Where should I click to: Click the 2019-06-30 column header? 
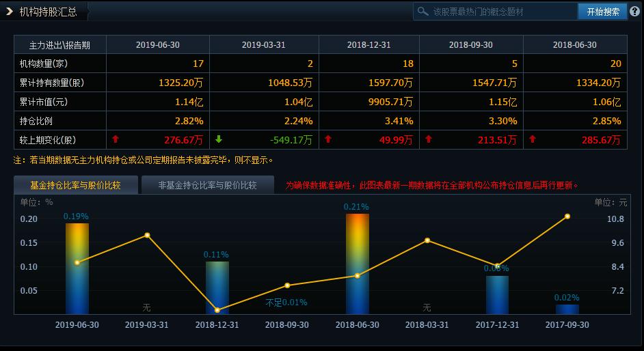click(158, 44)
